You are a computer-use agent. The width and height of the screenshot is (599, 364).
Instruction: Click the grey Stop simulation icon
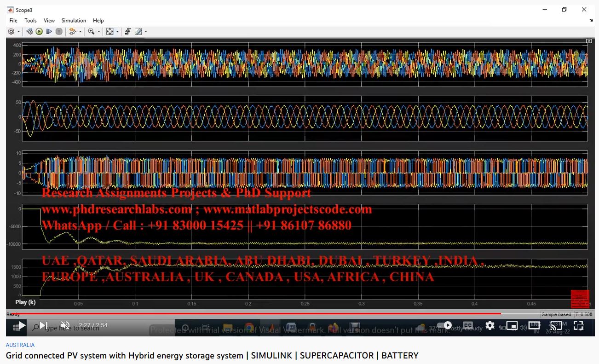[59, 32]
